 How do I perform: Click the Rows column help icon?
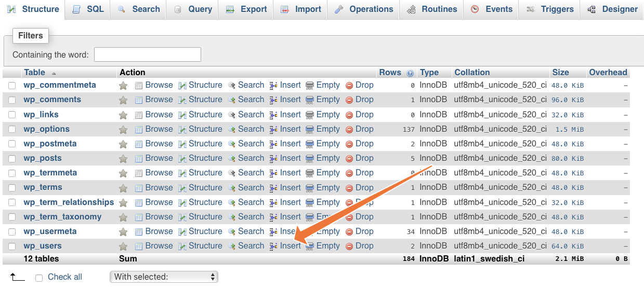(410, 73)
